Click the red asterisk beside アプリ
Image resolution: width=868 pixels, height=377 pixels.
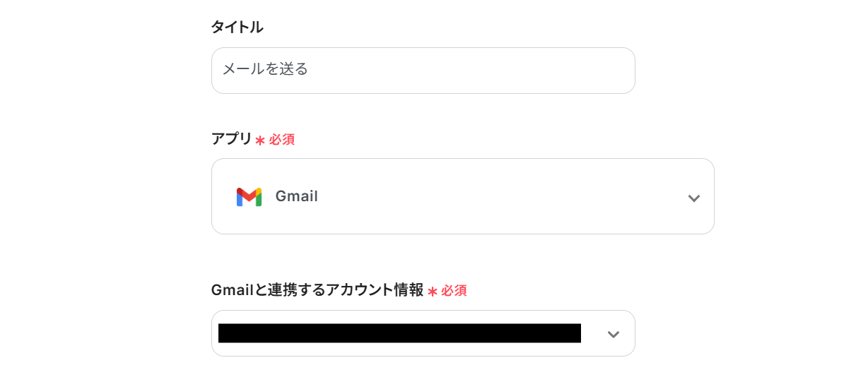(x=260, y=140)
